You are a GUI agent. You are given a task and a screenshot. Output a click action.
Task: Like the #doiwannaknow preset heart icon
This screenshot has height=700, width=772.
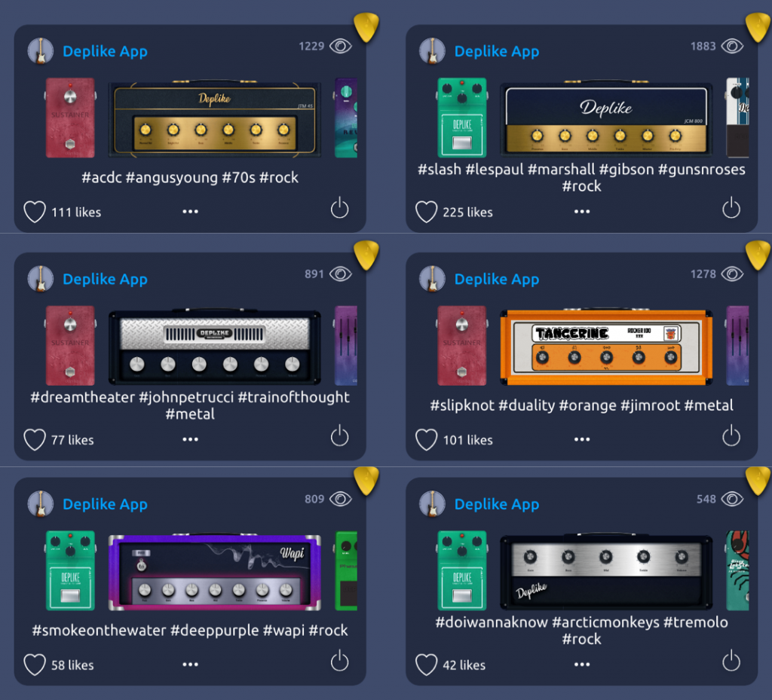(x=427, y=665)
